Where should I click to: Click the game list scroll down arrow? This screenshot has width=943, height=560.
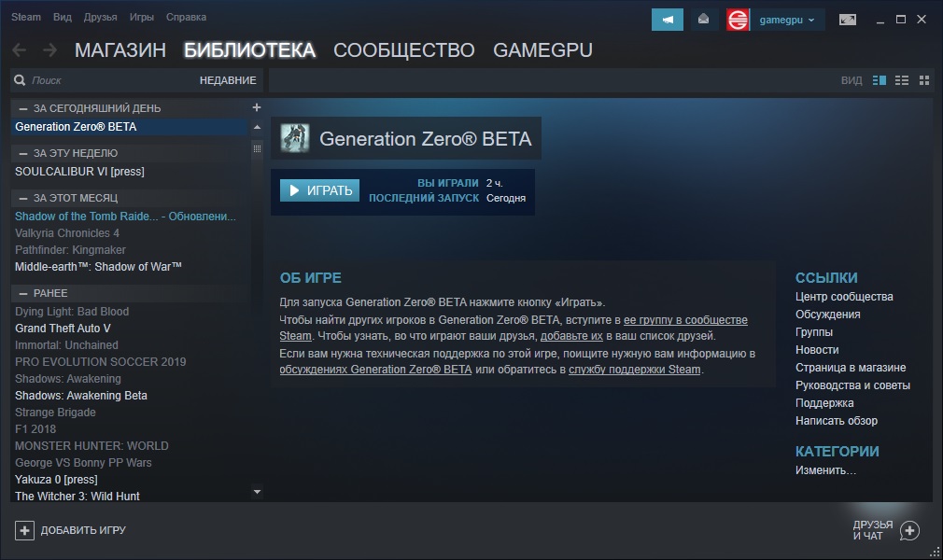pos(258,492)
